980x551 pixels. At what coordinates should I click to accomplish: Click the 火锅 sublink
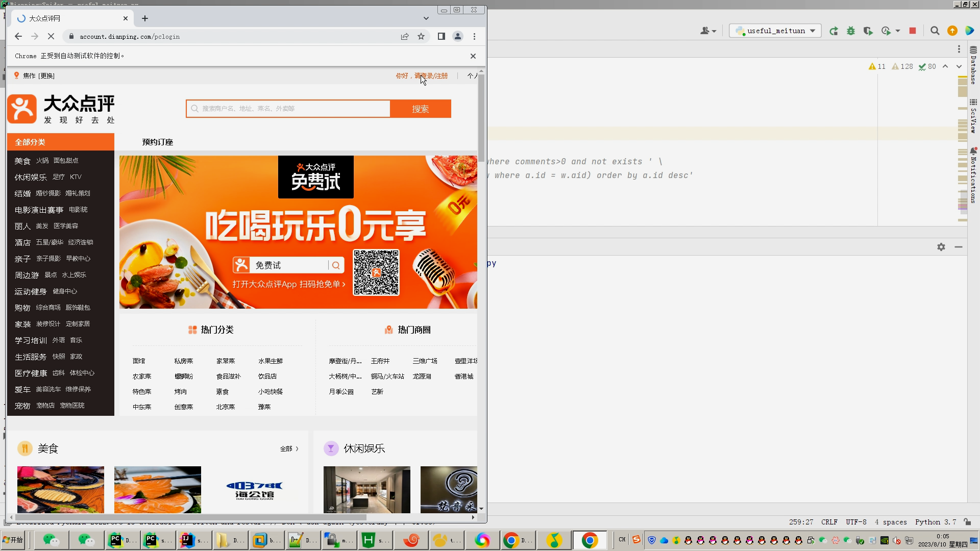pyautogui.click(x=42, y=160)
